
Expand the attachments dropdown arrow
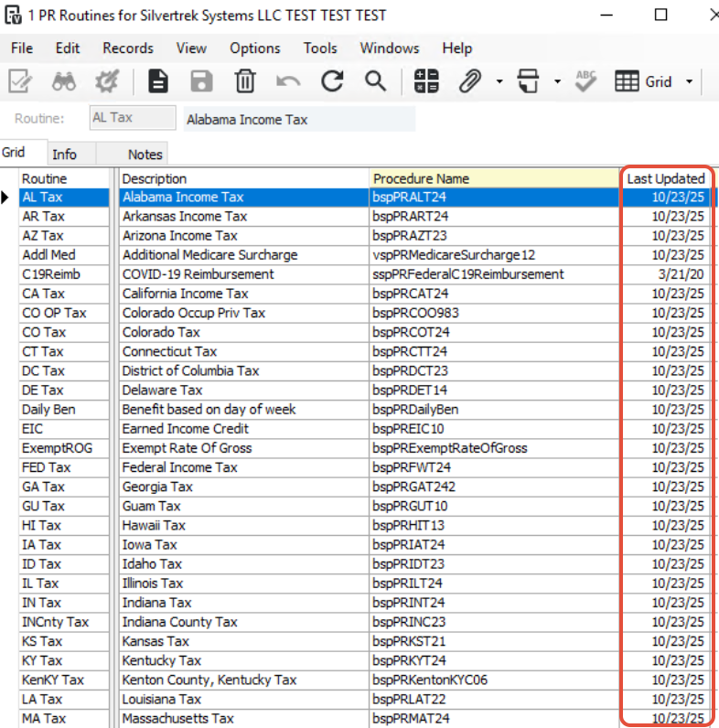point(499,81)
